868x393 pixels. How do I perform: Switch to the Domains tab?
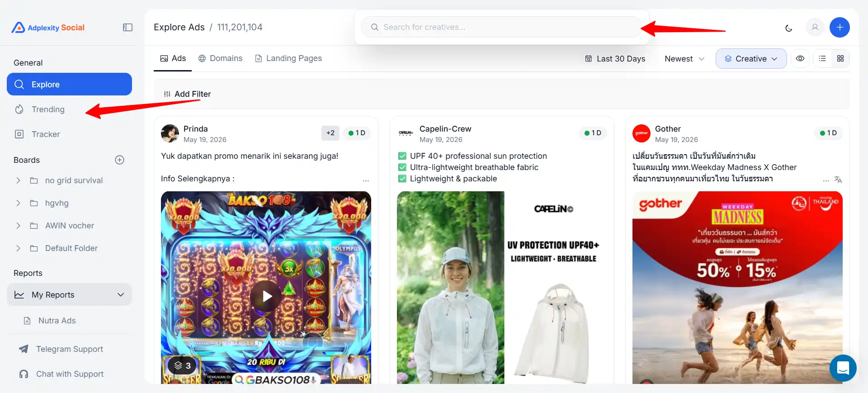coord(220,58)
